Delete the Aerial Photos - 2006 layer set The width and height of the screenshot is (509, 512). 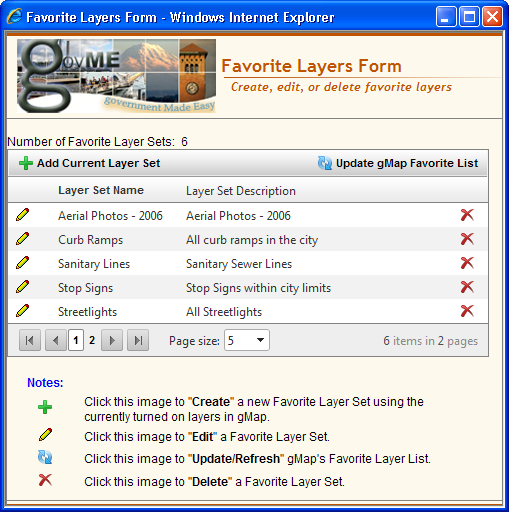coord(467,215)
